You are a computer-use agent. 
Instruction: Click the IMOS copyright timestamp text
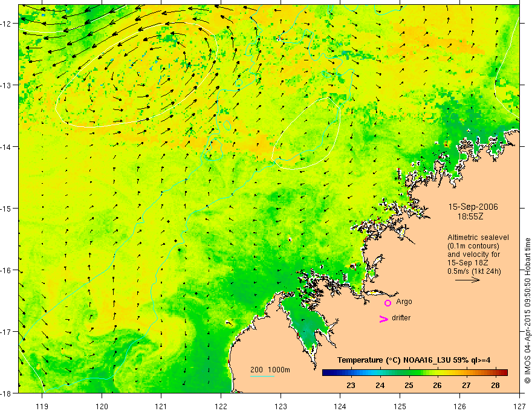tap(527, 311)
